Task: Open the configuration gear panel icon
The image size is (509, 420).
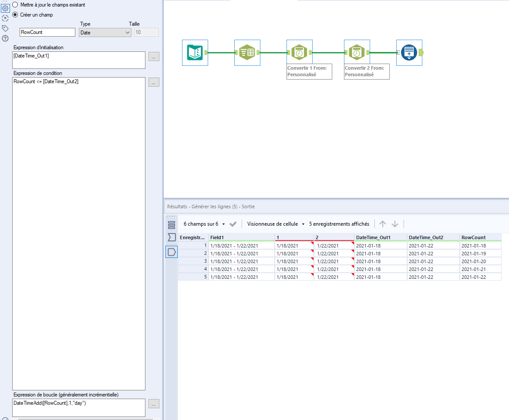Action: (x=5, y=8)
